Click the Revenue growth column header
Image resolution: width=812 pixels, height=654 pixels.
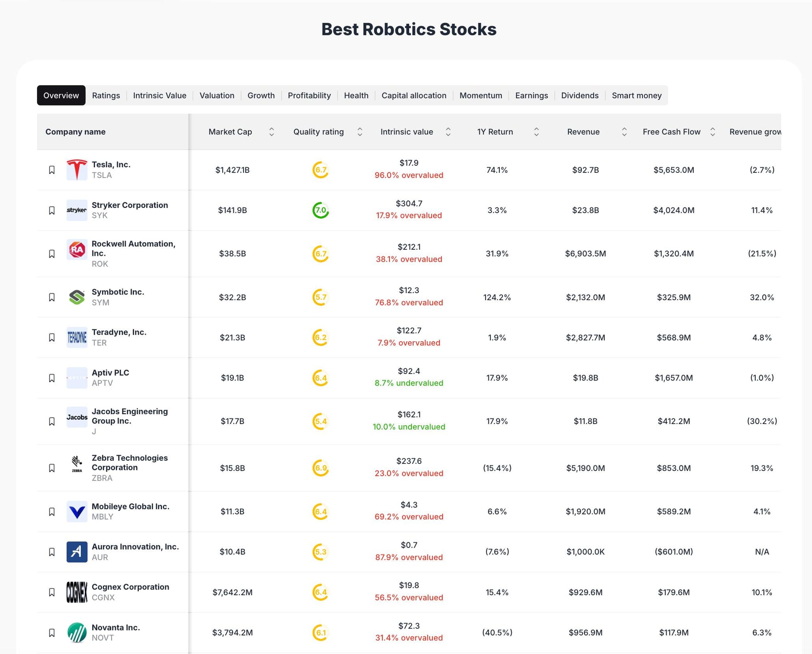coord(754,132)
